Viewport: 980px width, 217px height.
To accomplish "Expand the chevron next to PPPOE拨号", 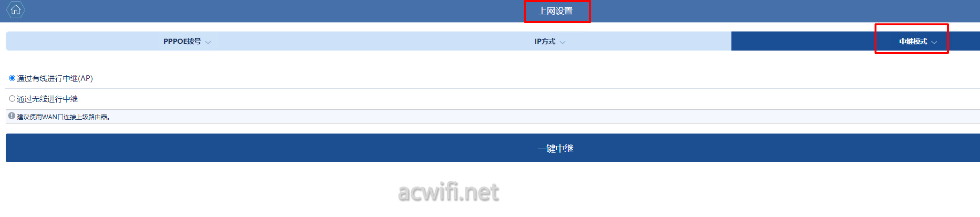I will coord(208,42).
